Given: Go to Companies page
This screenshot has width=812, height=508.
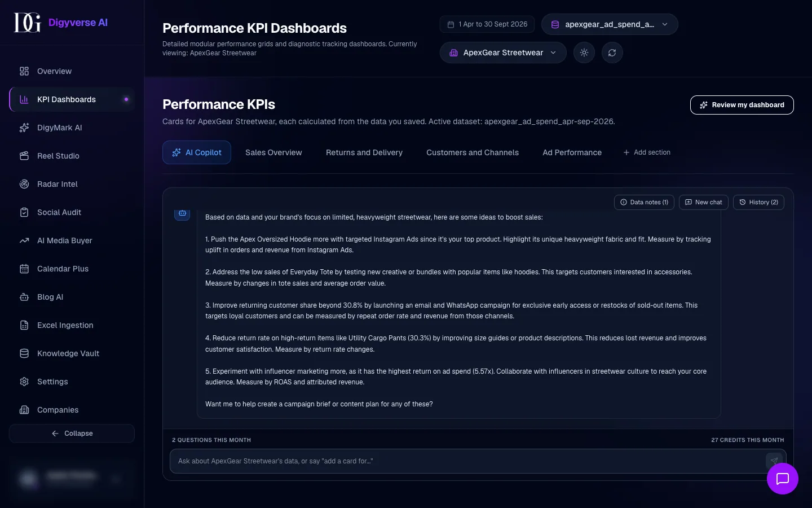Looking at the screenshot, I should click(x=72, y=410).
